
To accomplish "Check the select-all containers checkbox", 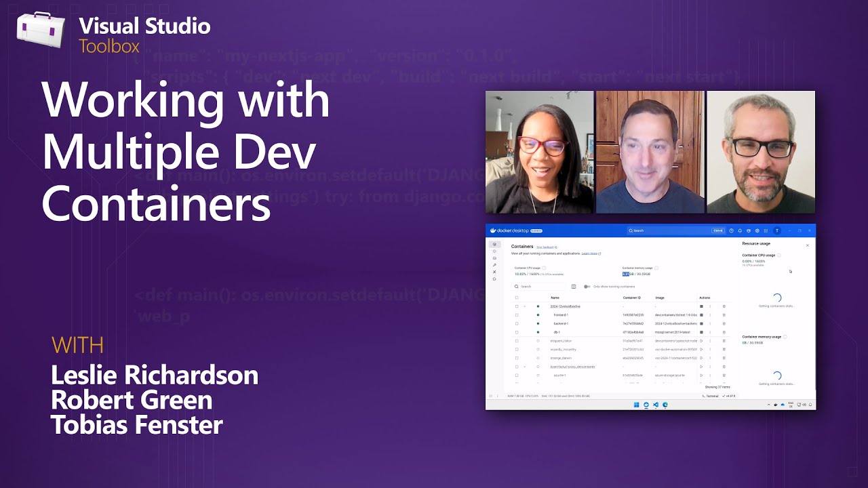I will click(x=517, y=298).
